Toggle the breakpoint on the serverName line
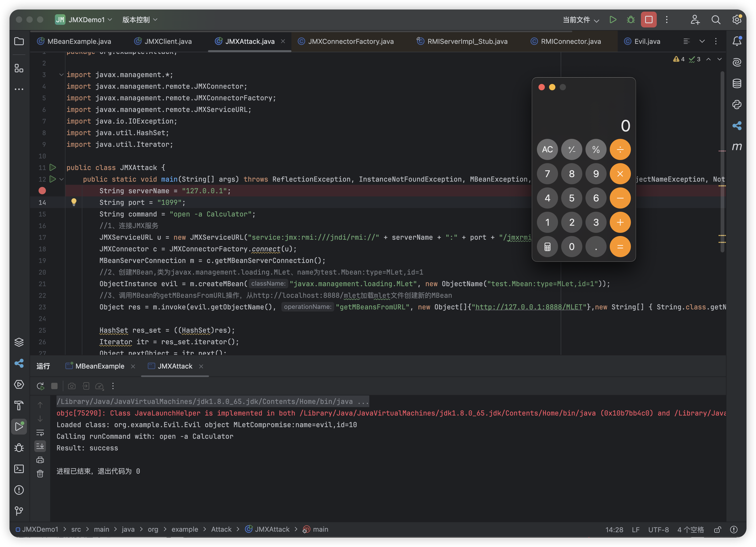This screenshot has width=756, height=547. (x=42, y=191)
